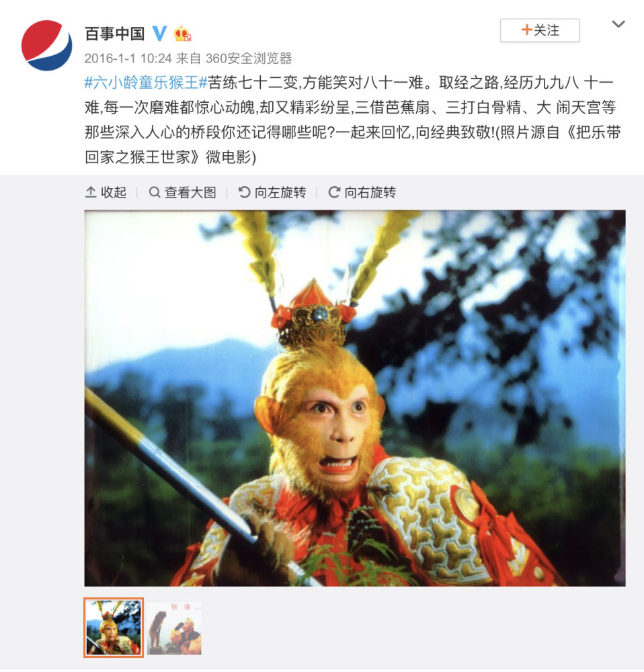Open the #六小龄童乐猴王# hashtag topic
This screenshot has width=644, height=672.
tap(146, 82)
